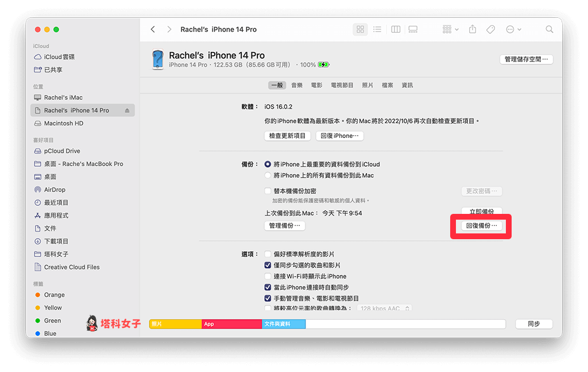Open 桌面 in sidebar favorites
Image resolution: width=588 pixels, height=372 pixels.
coord(45,177)
